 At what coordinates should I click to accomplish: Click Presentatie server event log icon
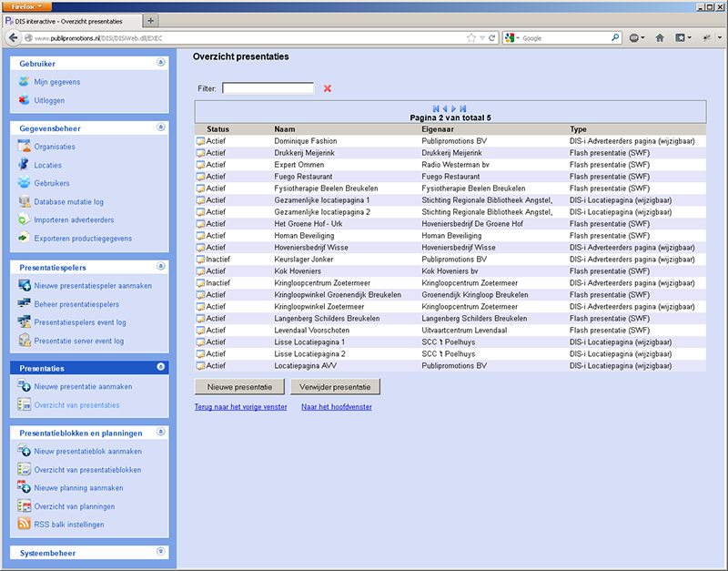[x=24, y=341]
